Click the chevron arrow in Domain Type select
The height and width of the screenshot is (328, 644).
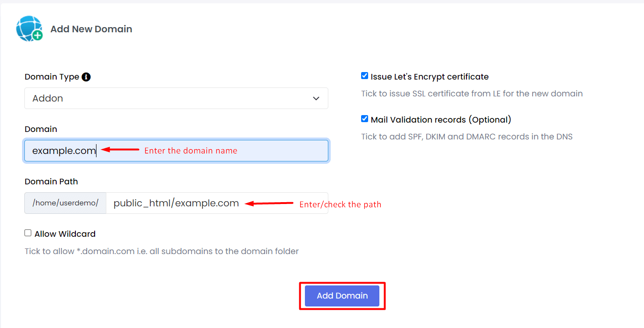[316, 98]
